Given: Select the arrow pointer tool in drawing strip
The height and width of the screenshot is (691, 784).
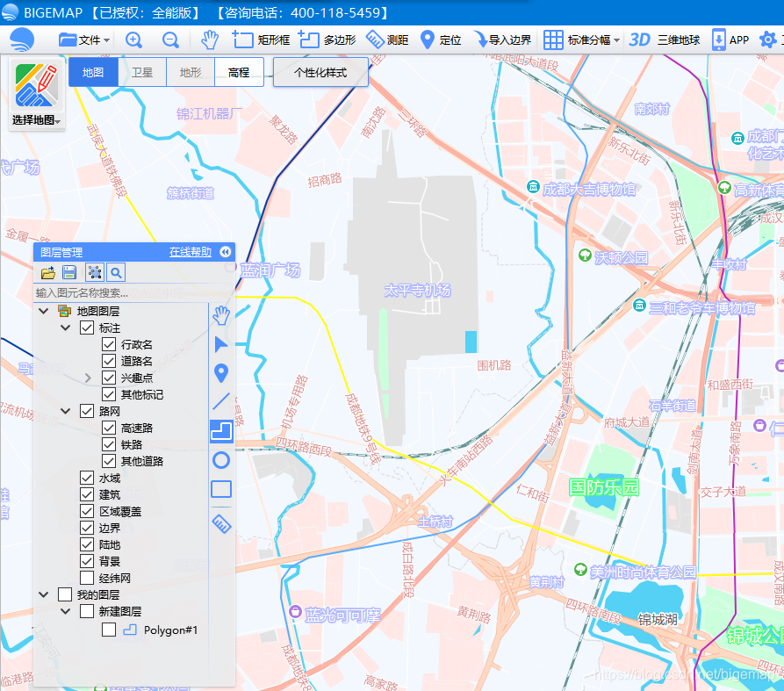Looking at the screenshot, I should click(221, 344).
